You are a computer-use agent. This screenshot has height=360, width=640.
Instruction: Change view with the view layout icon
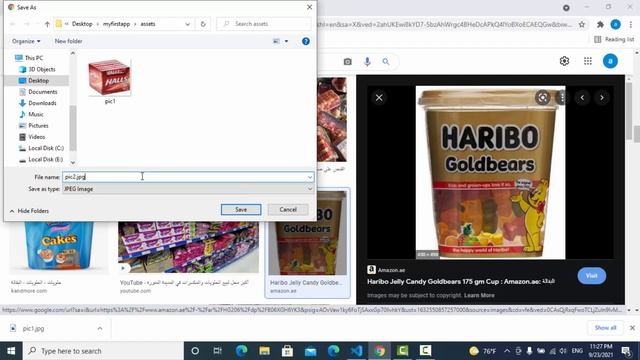(x=276, y=41)
